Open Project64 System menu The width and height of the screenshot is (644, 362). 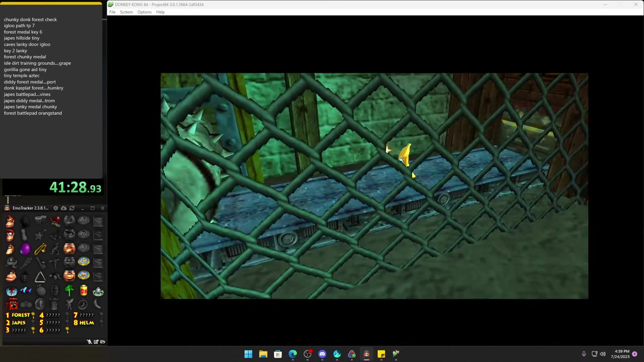point(126,12)
